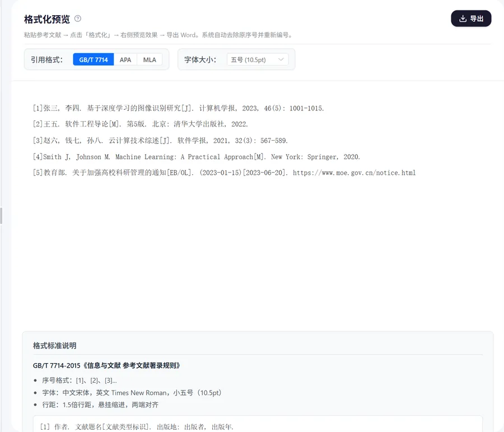
Task: Click the [1] 作者. 文献题名 example line
Action: point(137,427)
